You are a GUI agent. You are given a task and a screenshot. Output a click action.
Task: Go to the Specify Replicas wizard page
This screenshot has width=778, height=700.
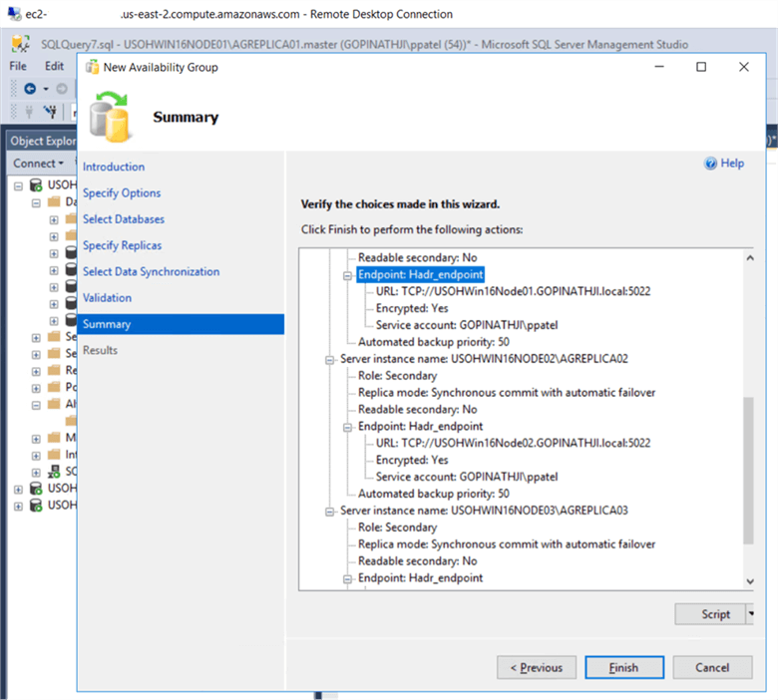122,245
